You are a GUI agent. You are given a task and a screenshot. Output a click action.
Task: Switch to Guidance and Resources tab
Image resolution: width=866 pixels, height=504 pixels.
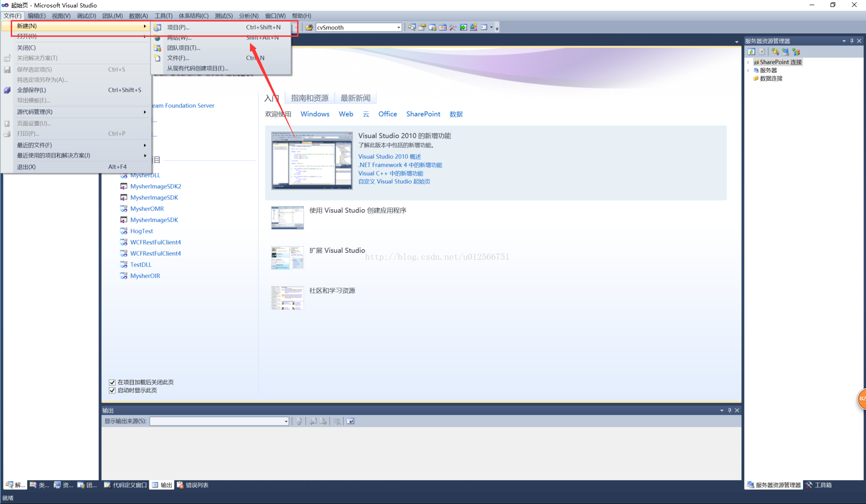[310, 98]
